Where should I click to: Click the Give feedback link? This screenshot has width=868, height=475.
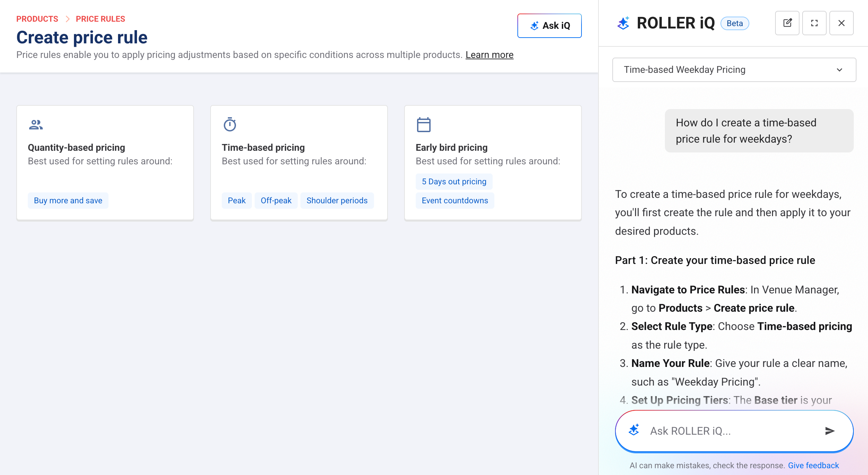814,465
